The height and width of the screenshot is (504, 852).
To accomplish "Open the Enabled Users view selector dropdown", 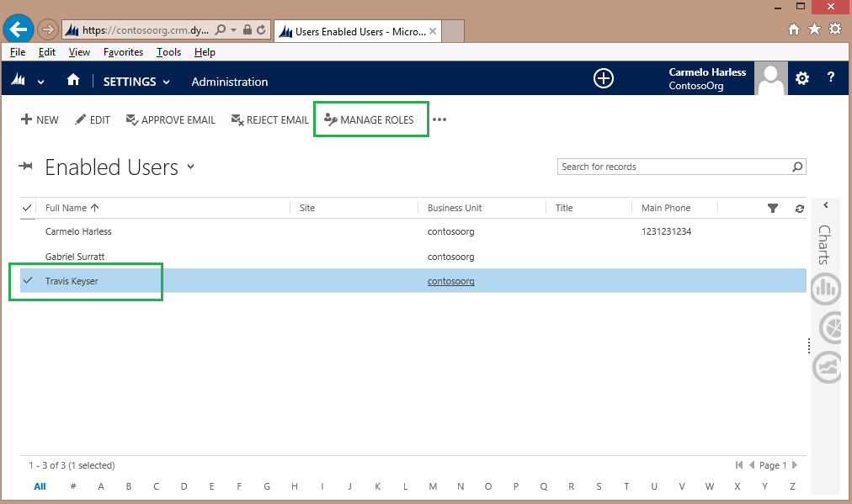I will [x=191, y=167].
